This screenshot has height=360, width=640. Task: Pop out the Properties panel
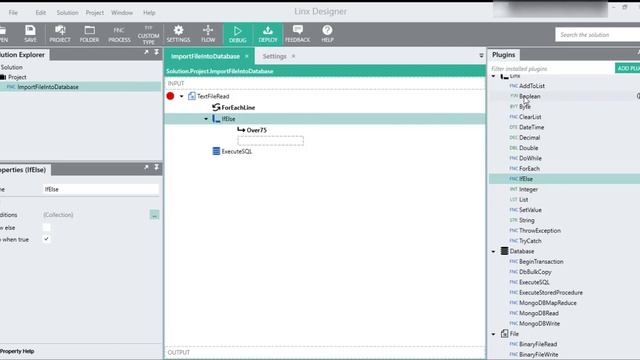pos(146,167)
